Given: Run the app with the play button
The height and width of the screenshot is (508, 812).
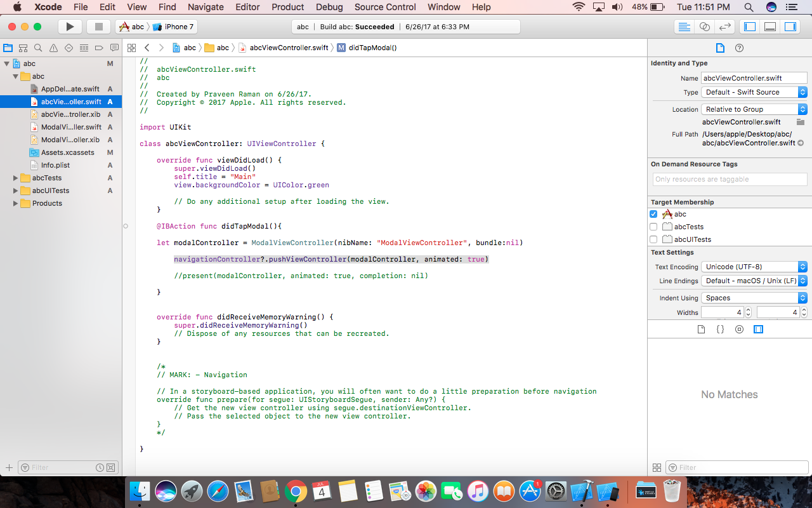Looking at the screenshot, I should pos(70,27).
